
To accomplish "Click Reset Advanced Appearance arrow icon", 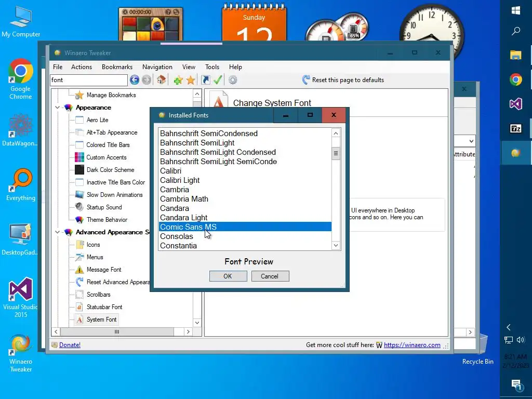I will pos(79,282).
